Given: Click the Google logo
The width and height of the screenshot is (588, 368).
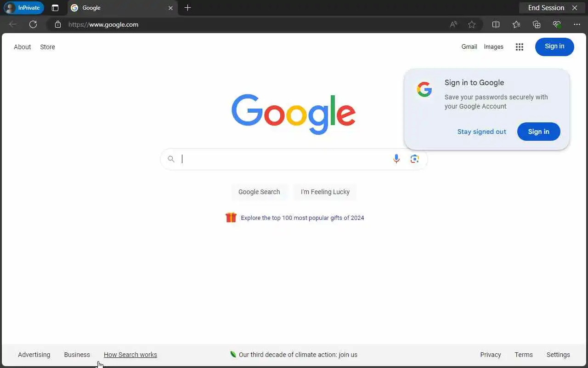Looking at the screenshot, I should [x=294, y=114].
